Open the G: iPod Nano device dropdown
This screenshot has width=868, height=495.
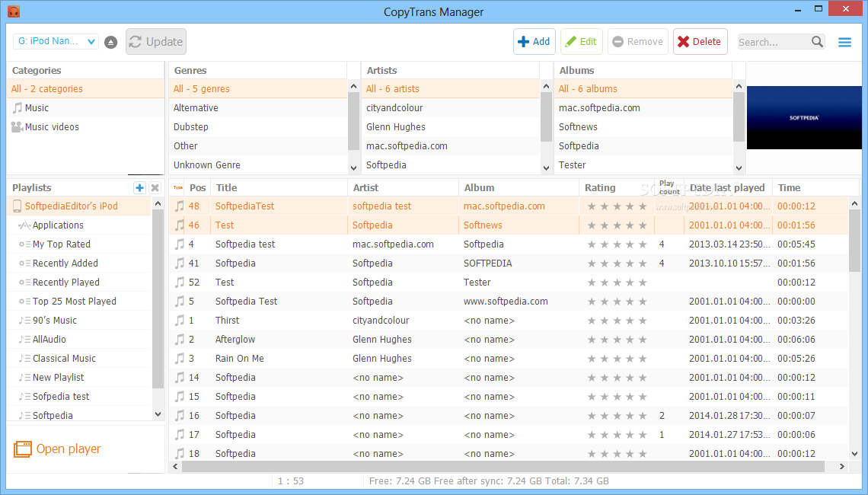[x=56, y=42]
